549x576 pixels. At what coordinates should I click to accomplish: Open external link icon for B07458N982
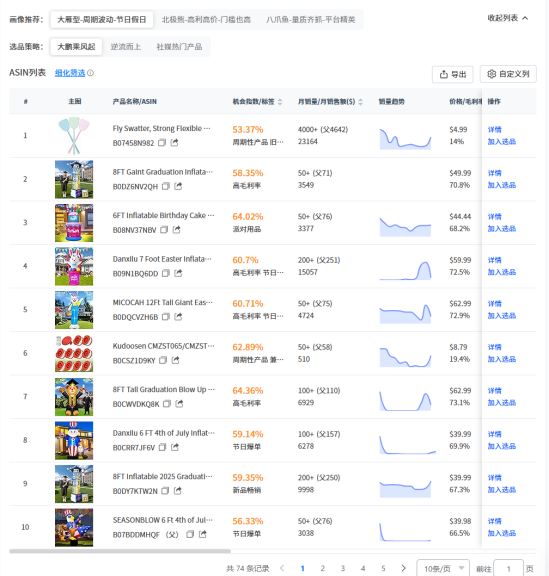[x=174, y=143]
